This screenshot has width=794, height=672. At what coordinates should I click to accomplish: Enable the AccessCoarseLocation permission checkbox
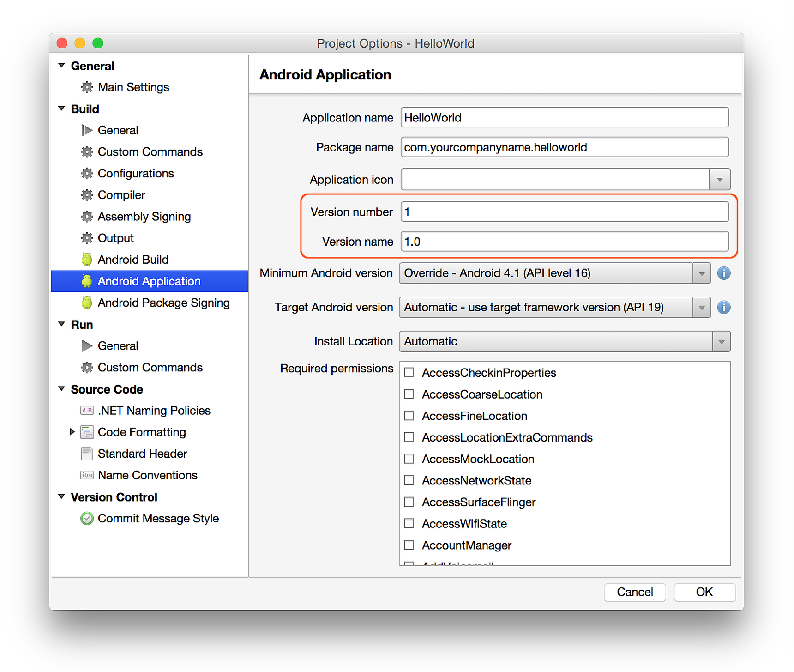coord(409,394)
